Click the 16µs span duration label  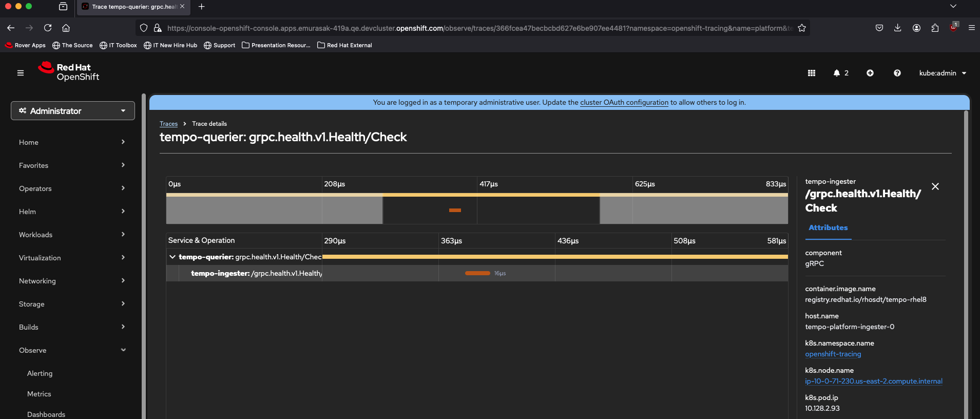500,273
